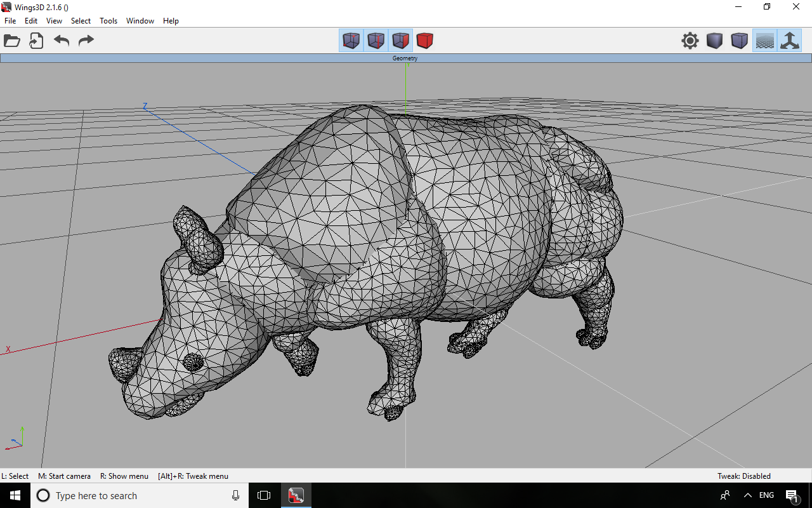
Task: Click the Geometry window title bar
Action: click(x=405, y=58)
